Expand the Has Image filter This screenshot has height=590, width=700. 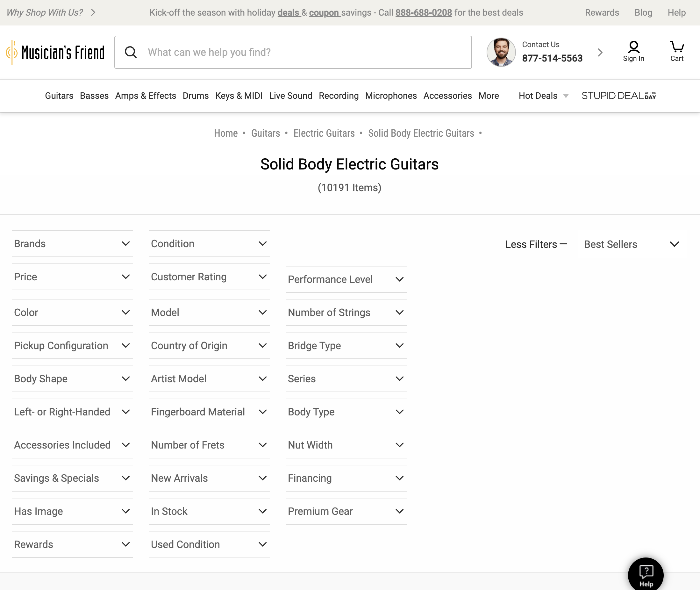point(72,511)
